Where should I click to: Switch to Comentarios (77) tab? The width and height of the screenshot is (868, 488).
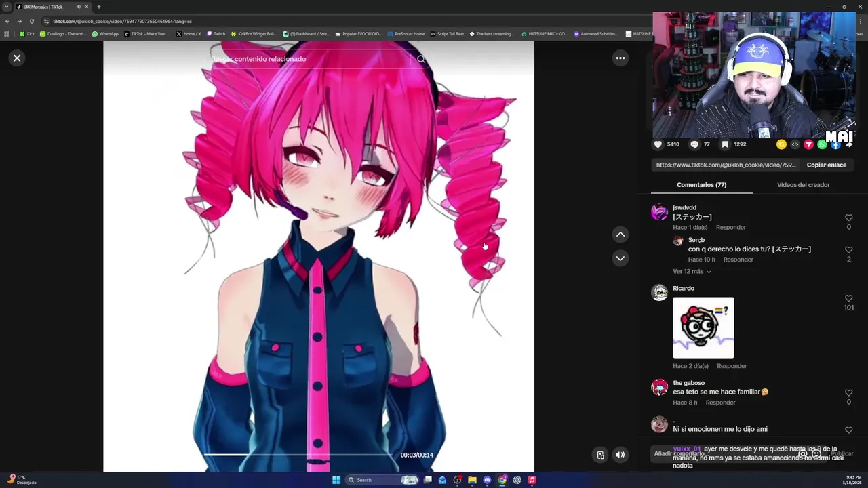point(701,184)
